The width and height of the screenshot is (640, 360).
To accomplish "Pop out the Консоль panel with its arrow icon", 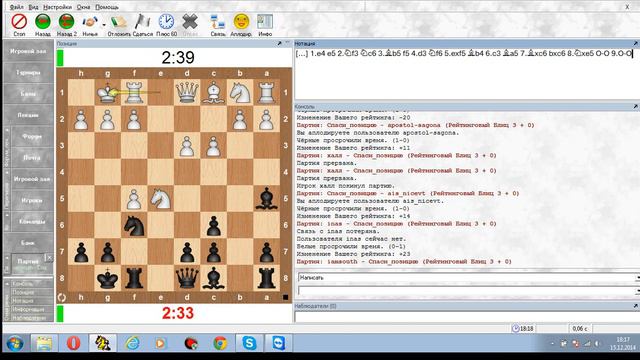I will [635, 106].
